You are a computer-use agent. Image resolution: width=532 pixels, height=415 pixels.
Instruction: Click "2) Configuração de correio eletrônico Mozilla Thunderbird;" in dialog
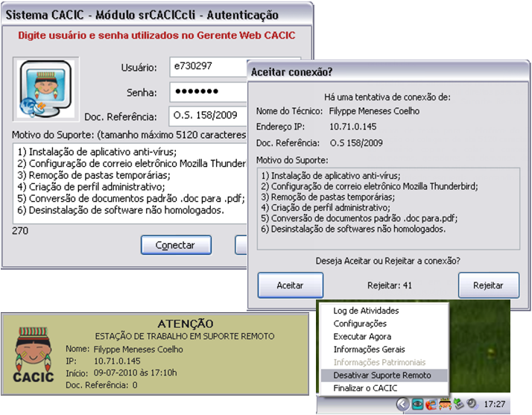(x=369, y=186)
